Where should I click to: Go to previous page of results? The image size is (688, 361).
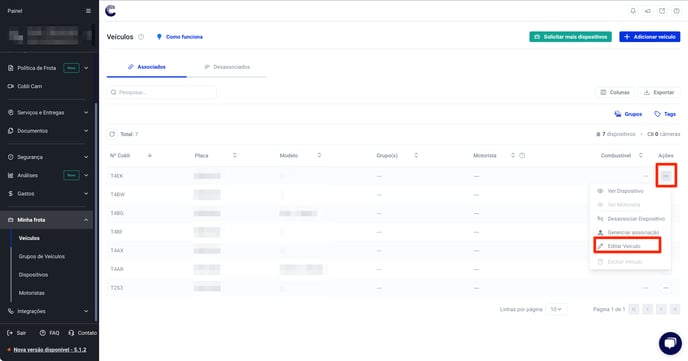648,309
